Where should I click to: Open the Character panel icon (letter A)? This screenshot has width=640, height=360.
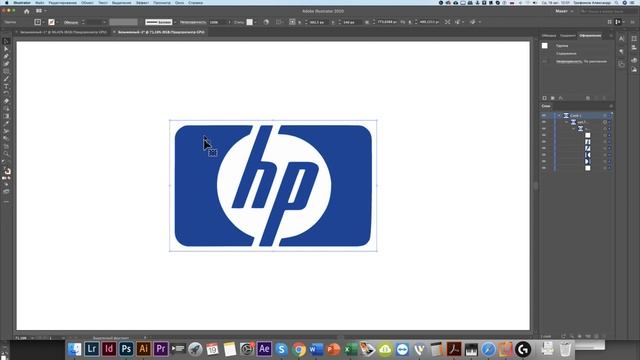pyautogui.click(x=621, y=38)
